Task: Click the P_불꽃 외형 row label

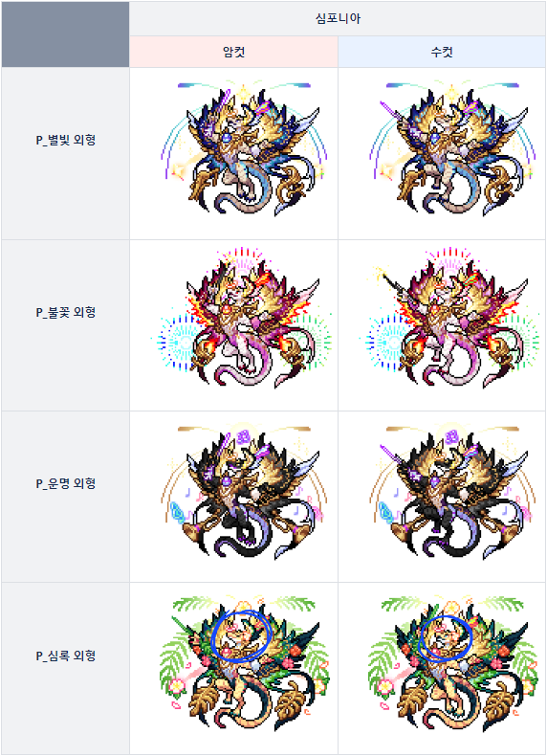Action: pos(66,312)
